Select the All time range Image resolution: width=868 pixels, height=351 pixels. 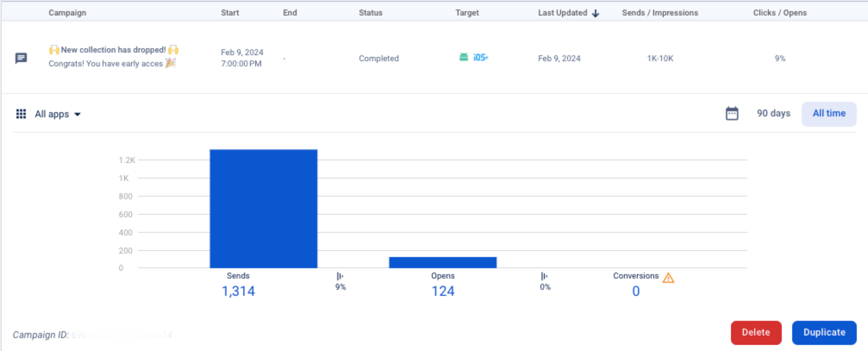829,113
